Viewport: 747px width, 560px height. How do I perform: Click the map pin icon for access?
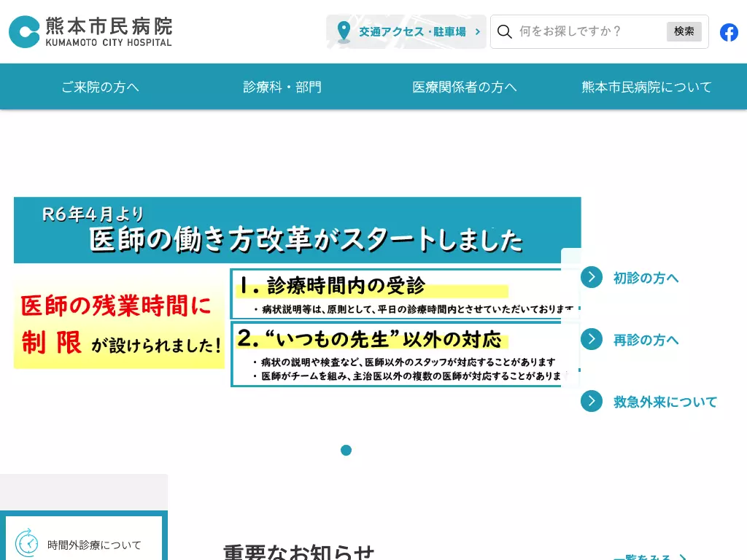(x=343, y=32)
